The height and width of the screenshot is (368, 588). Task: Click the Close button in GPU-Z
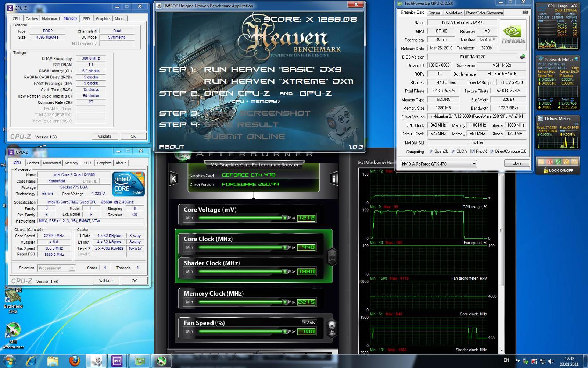517,163
